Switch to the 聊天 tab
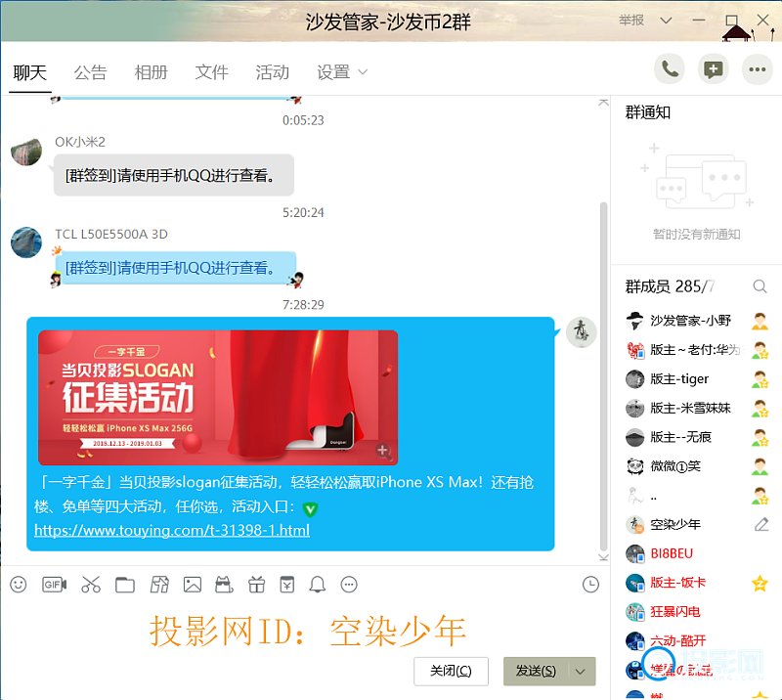 coord(30,73)
